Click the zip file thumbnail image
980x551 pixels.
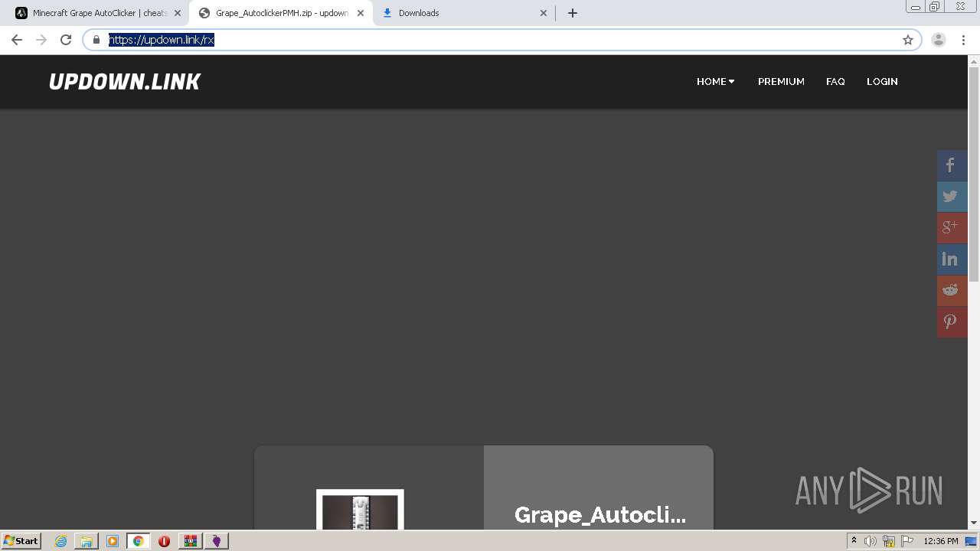tap(360, 510)
